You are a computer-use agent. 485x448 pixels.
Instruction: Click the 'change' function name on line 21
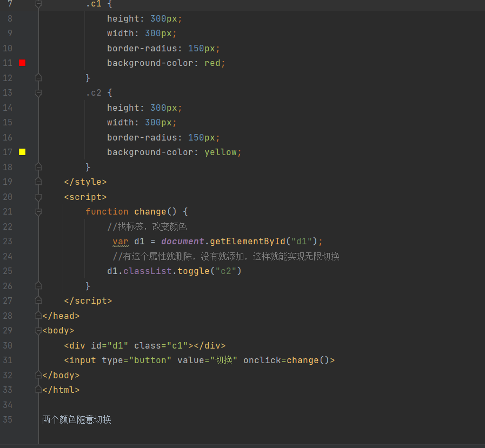pyautogui.click(x=150, y=212)
